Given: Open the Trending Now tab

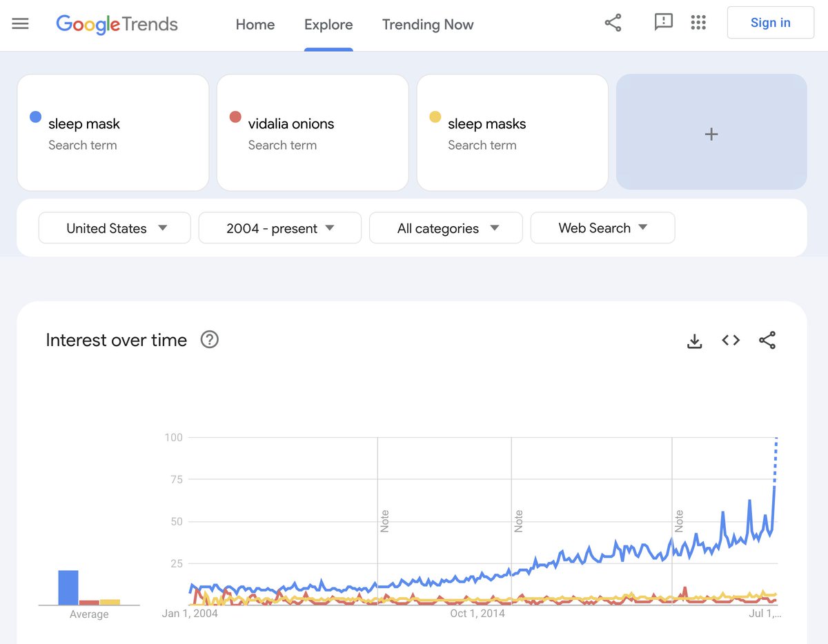Looking at the screenshot, I should 428,25.
